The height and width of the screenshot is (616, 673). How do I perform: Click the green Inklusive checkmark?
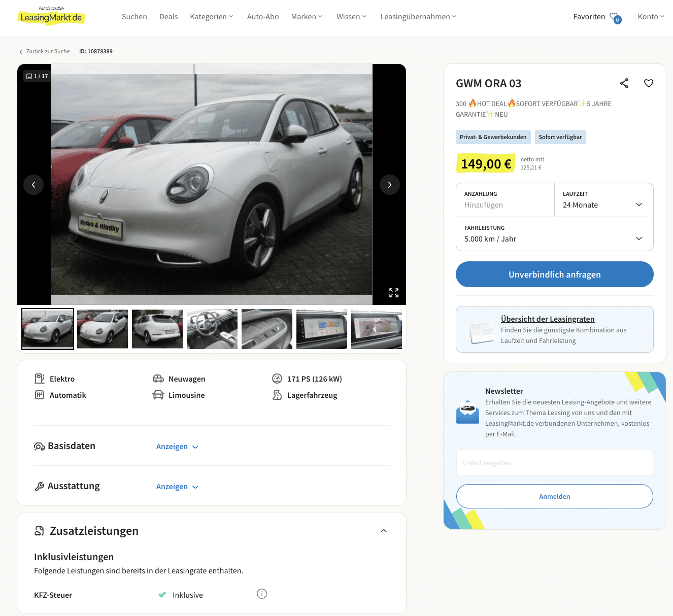(162, 595)
